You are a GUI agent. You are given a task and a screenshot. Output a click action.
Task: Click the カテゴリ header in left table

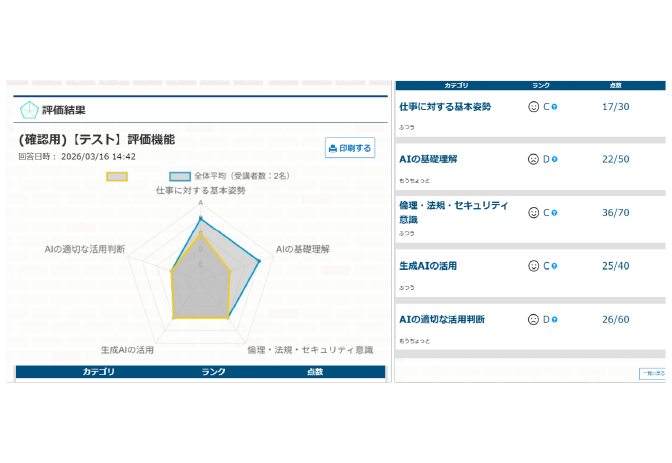99,372
